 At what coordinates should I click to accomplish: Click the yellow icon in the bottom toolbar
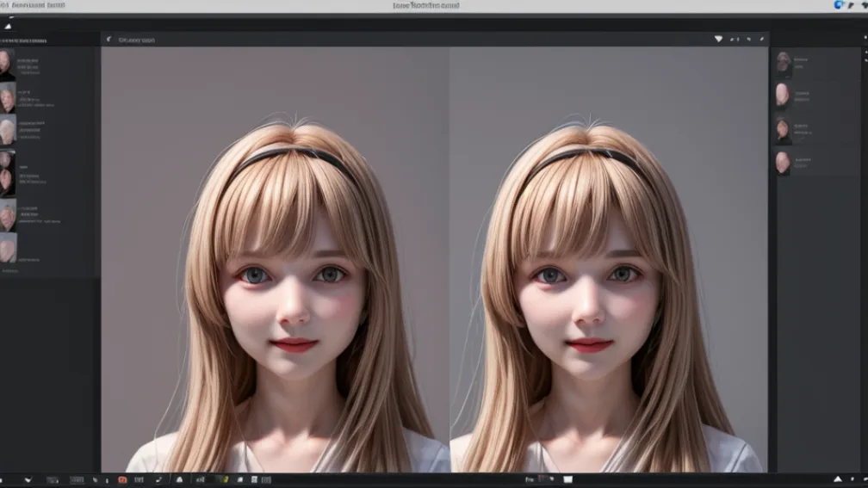(223, 479)
